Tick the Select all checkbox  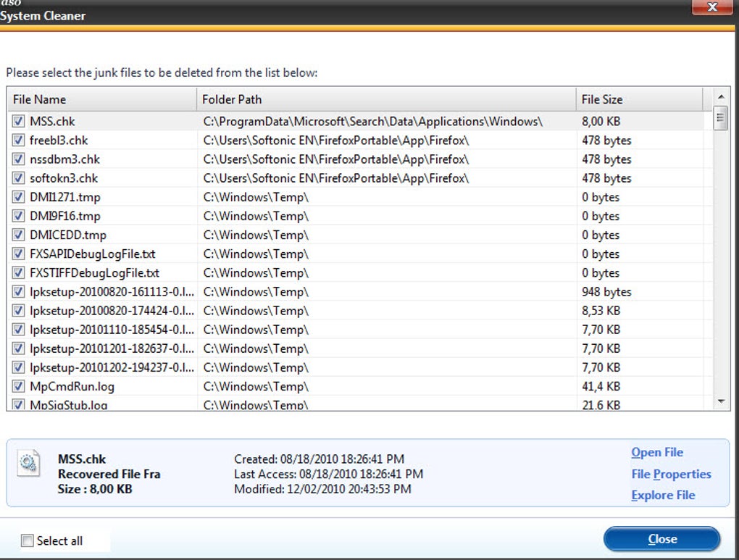tap(28, 540)
